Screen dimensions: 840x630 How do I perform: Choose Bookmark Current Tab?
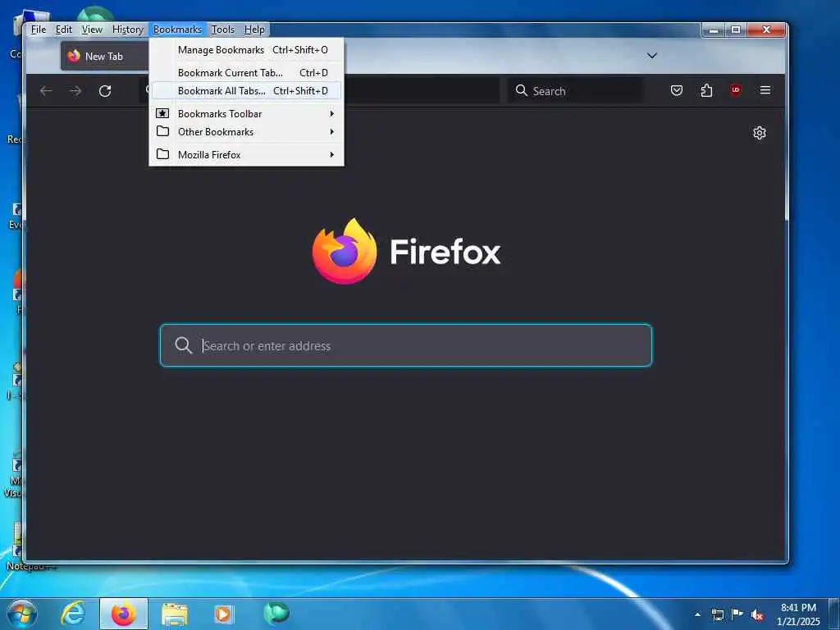pos(246,73)
